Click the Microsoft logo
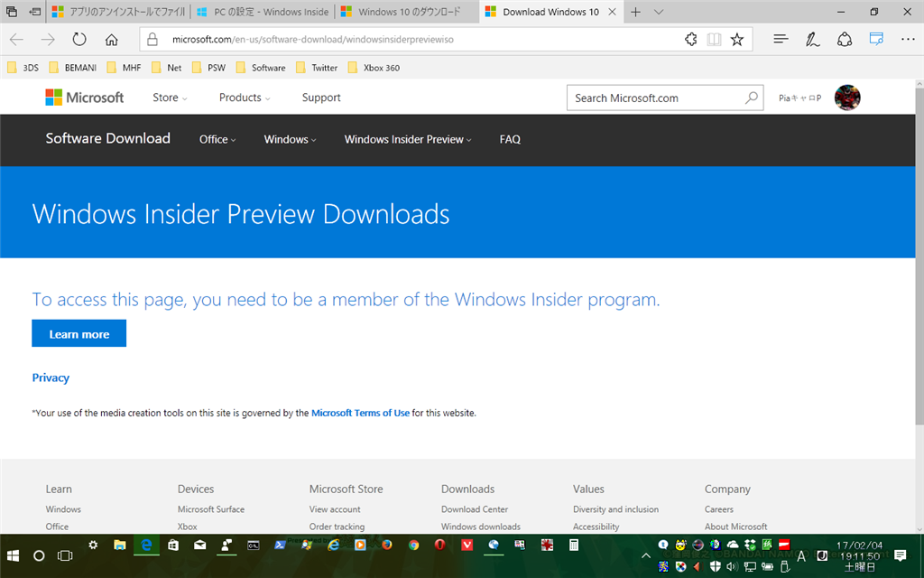The width and height of the screenshot is (924, 578). 84,98
